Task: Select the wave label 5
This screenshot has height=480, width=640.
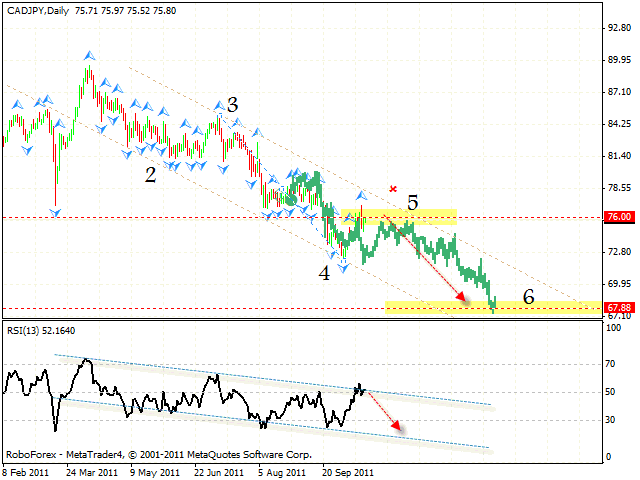Action: coord(412,203)
